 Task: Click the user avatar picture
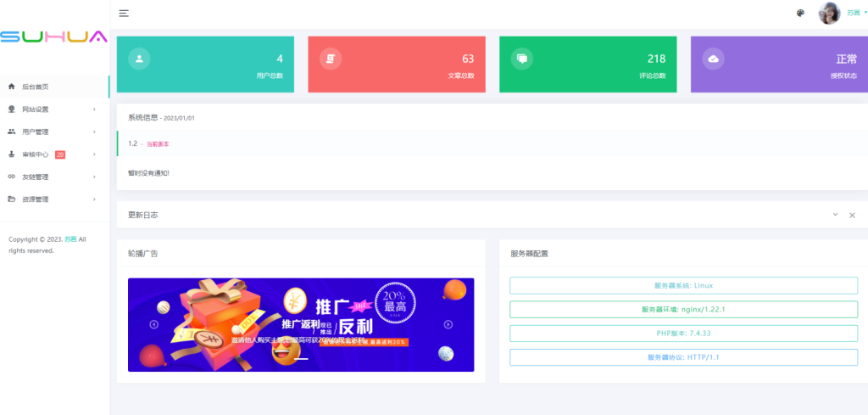pos(829,14)
